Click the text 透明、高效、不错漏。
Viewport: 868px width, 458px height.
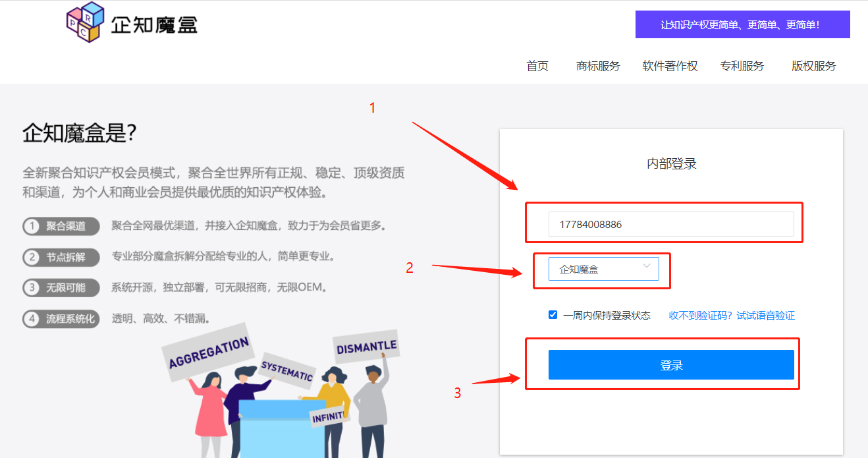(162, 318)
